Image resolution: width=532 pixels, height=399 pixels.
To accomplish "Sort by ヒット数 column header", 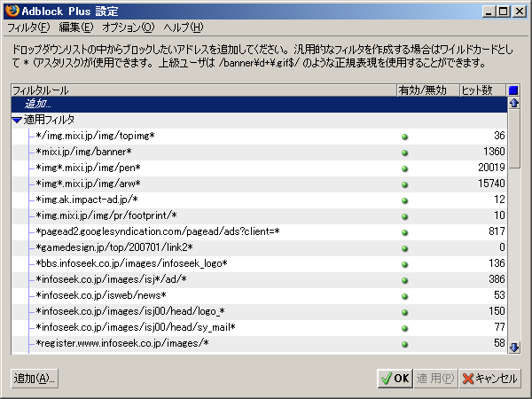I will coord(483,90).
